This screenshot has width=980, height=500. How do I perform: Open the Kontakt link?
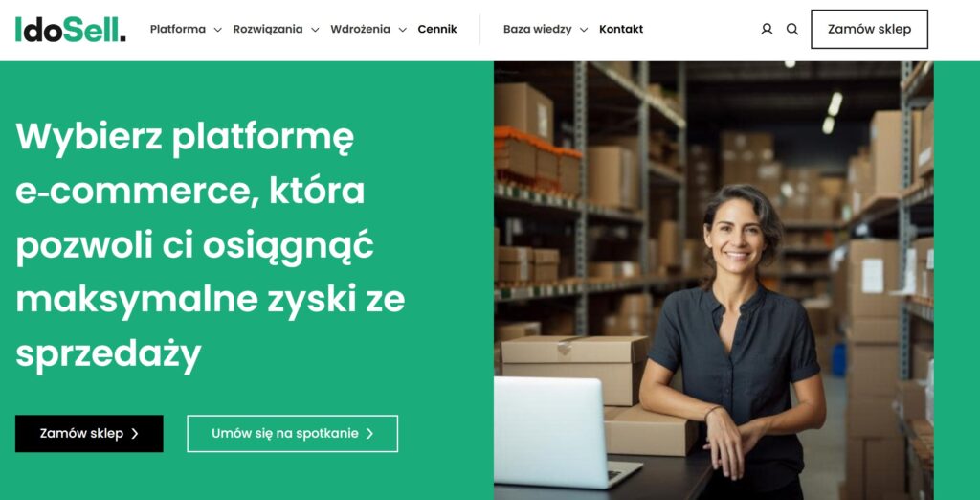(x=621, y=29)
